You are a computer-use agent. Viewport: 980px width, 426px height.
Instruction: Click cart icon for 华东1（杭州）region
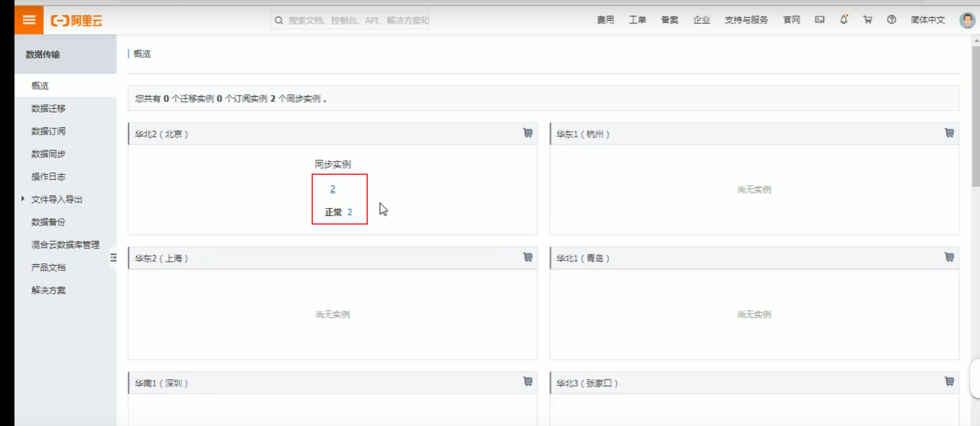949,133
